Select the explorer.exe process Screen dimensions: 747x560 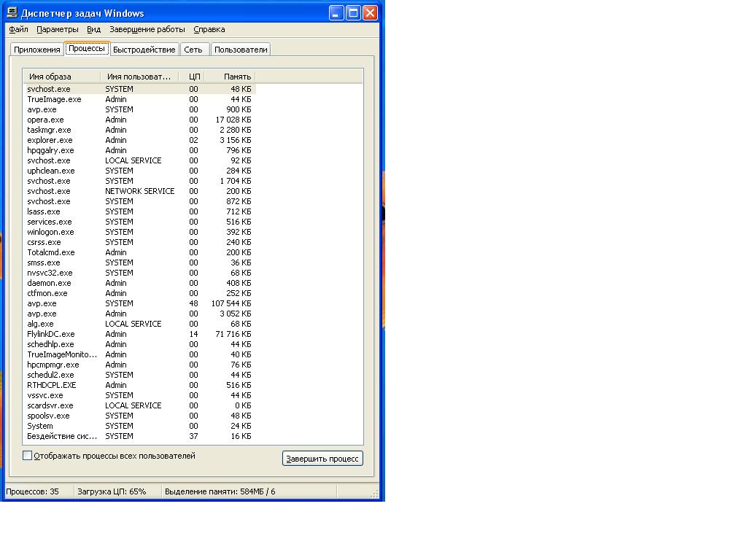tap(139, 141)
